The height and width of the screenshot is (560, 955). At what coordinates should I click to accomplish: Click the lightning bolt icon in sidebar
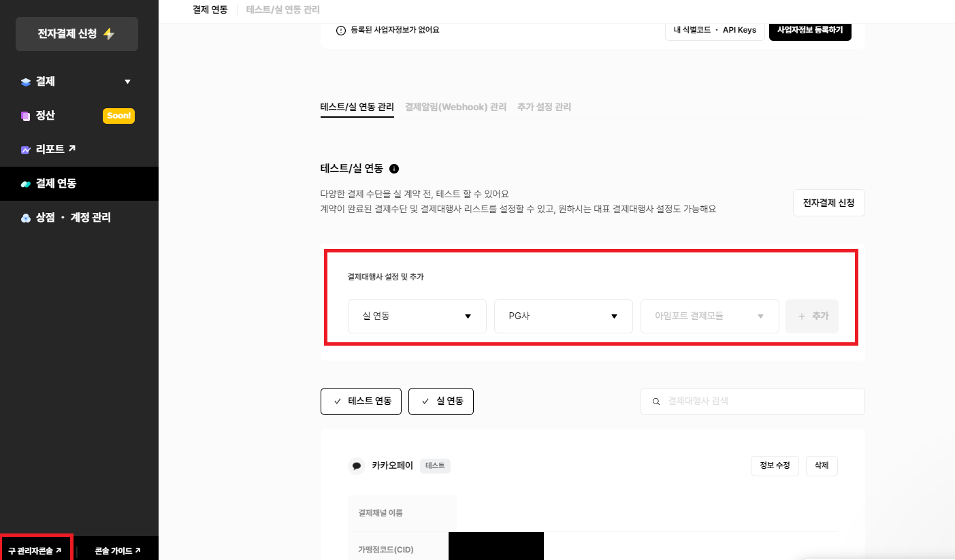coord(109,34)
